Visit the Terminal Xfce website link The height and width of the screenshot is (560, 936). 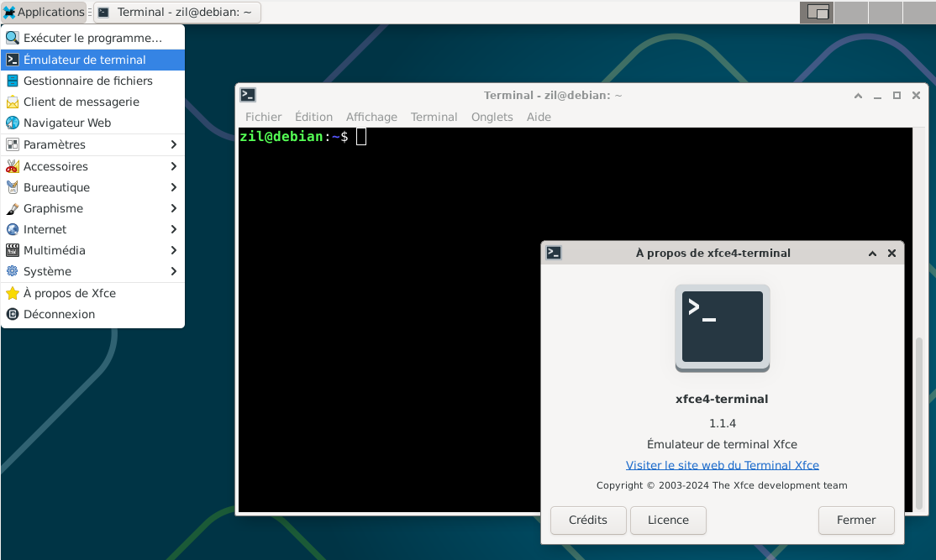tap(722, 464)
